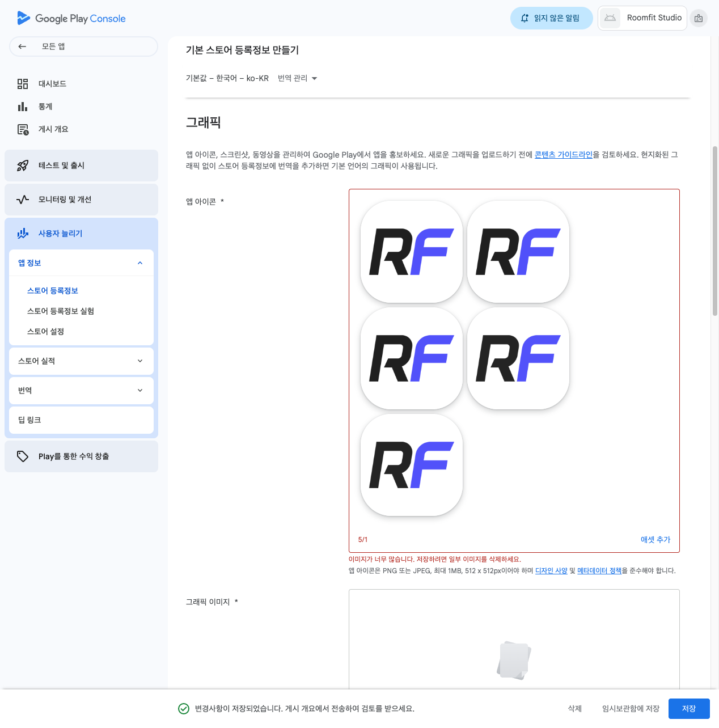Click the statistics bar chart icon
719x728 pixels.
click(23, 107)
